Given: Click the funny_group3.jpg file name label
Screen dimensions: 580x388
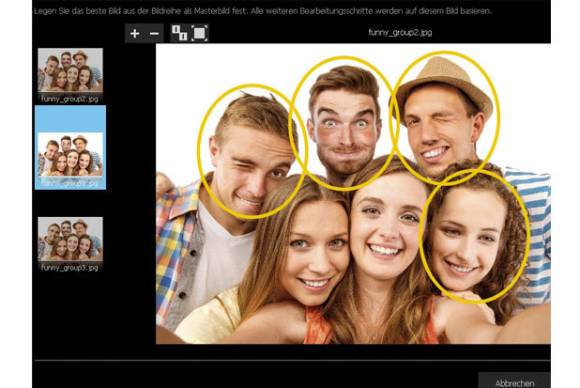Looking at the screenshot, I should click(70, 267).
